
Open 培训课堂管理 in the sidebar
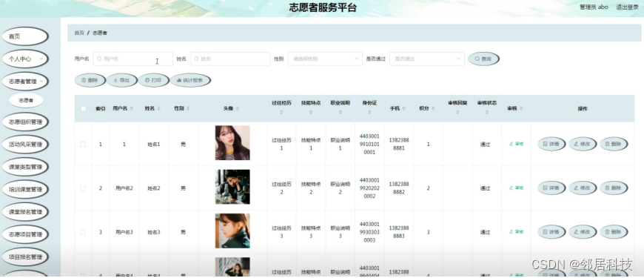24,189
